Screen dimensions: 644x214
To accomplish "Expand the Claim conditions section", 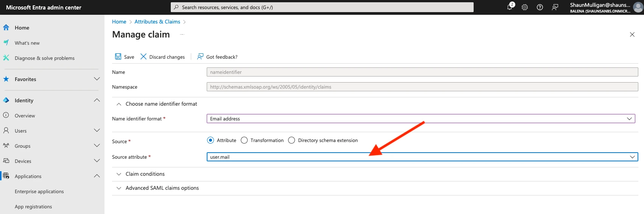I will (145, 174).
